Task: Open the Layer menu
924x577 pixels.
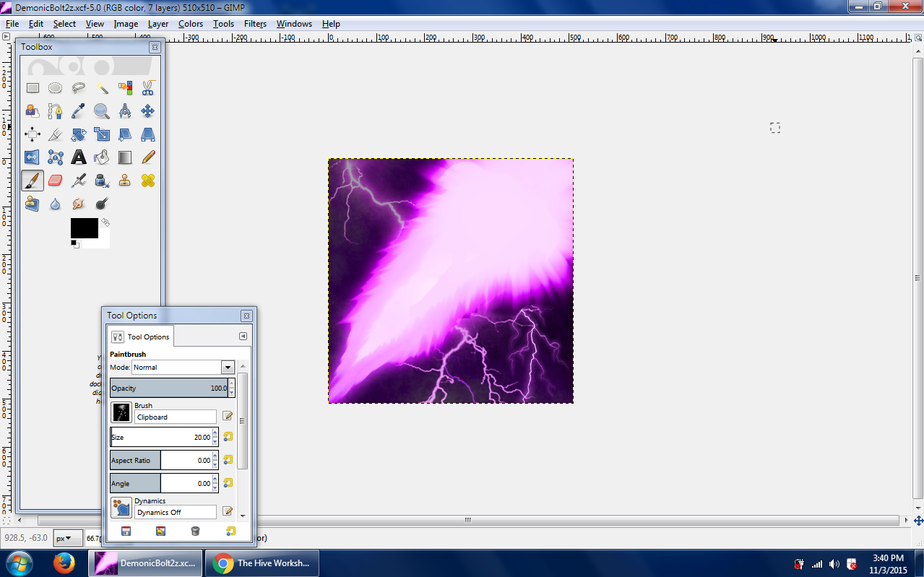Action: 158,24
